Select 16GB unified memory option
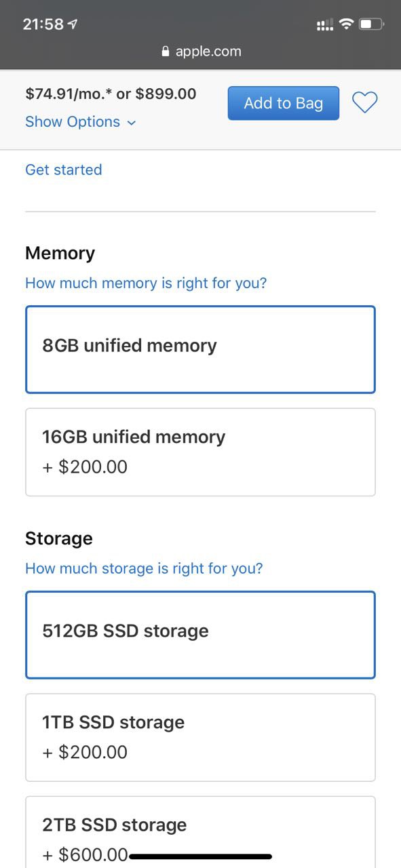The image size is (401, 868). click(200, 452)
